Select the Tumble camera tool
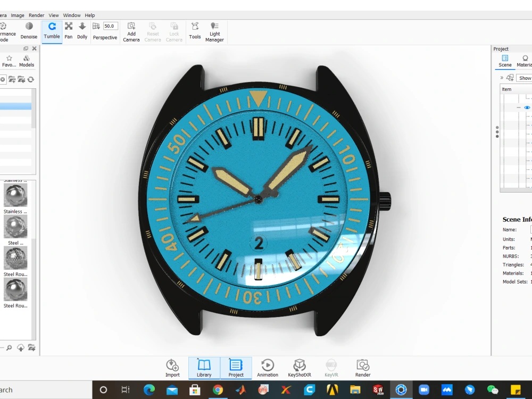 tap(52, 31)
